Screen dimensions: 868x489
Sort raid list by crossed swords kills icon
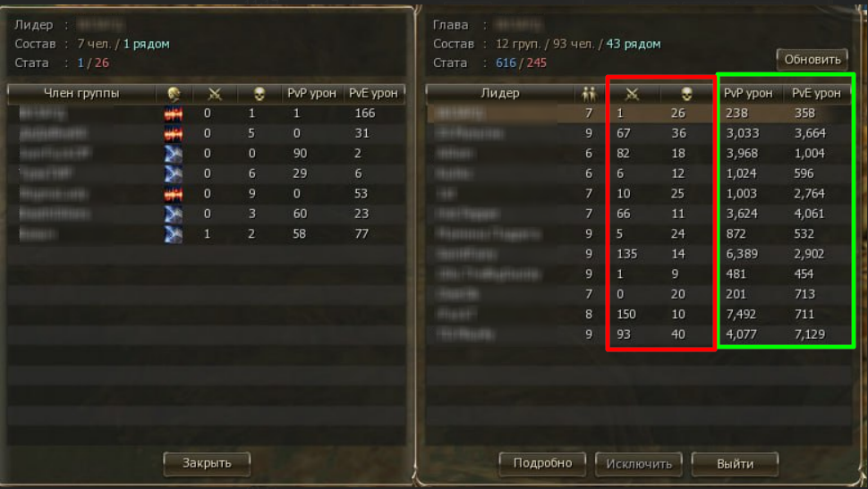(x=632, y=94)
